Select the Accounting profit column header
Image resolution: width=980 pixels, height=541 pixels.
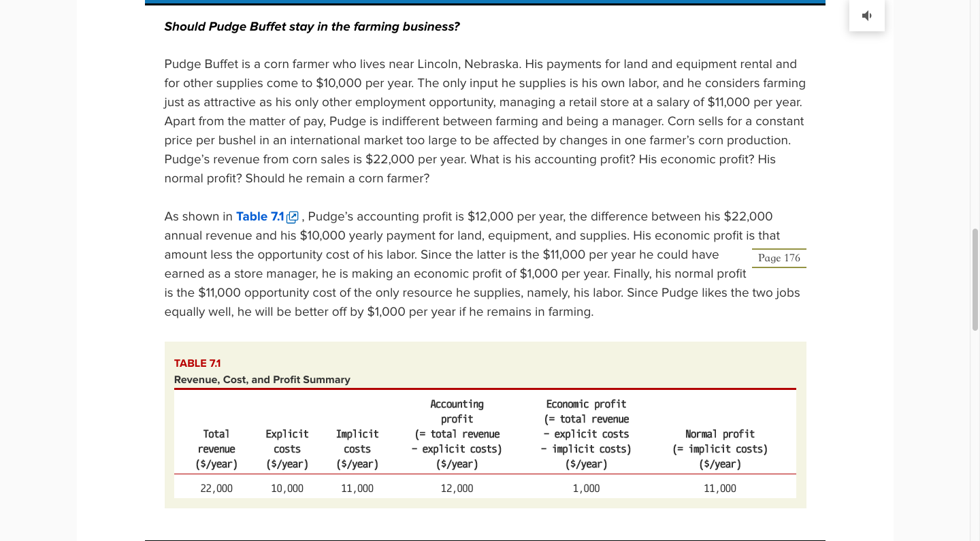457,434
